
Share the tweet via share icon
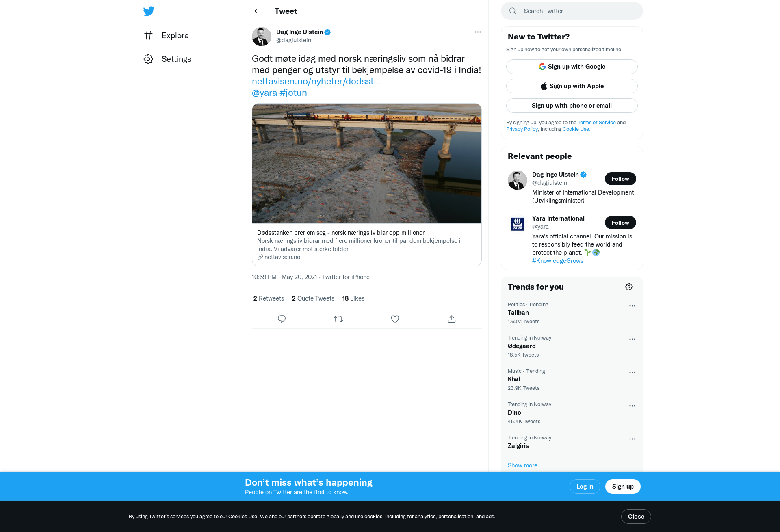452,319
